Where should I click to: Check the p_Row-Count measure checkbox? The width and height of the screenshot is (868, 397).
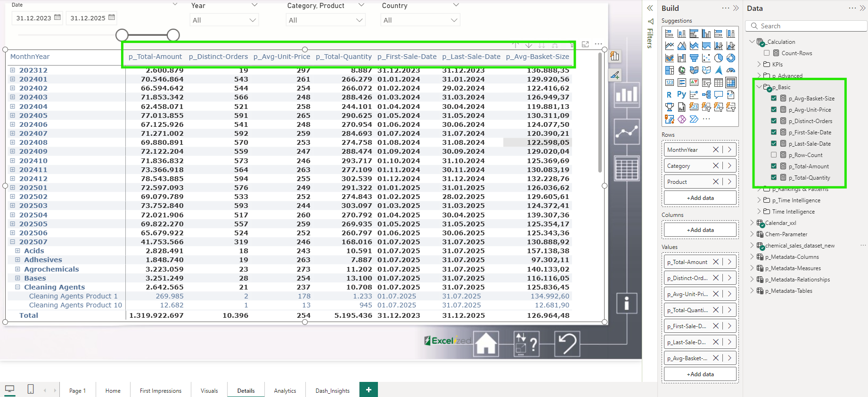[774, 155]
